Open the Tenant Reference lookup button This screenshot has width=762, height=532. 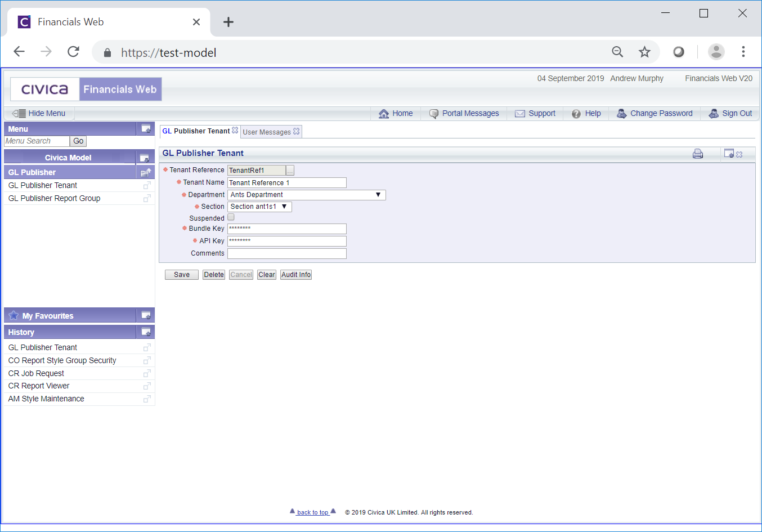290,171
